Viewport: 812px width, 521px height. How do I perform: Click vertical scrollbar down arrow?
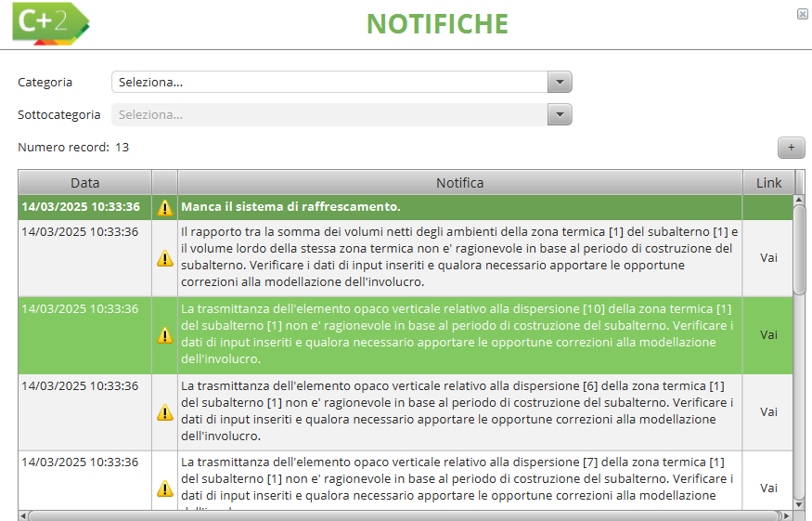[799, 504]
